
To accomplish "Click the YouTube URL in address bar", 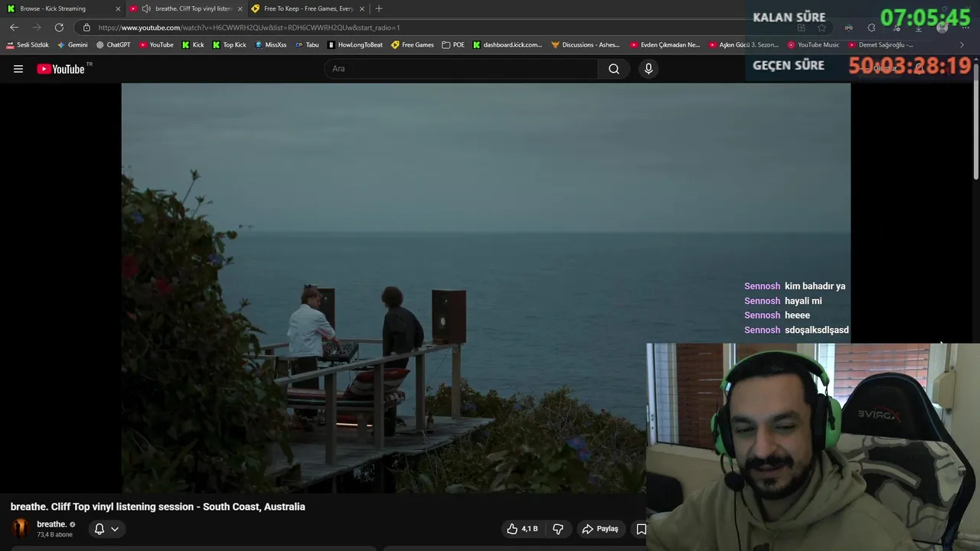I will click(x=249, y=28).
